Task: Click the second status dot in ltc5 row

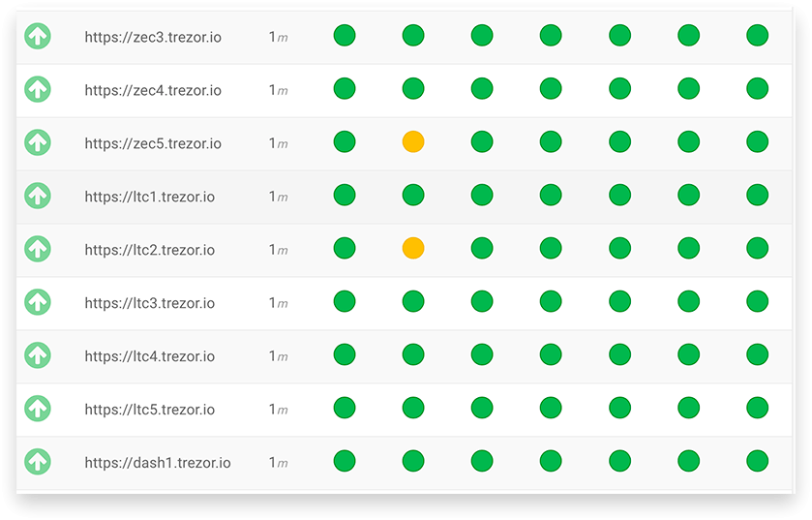Action: pos(413,408)
